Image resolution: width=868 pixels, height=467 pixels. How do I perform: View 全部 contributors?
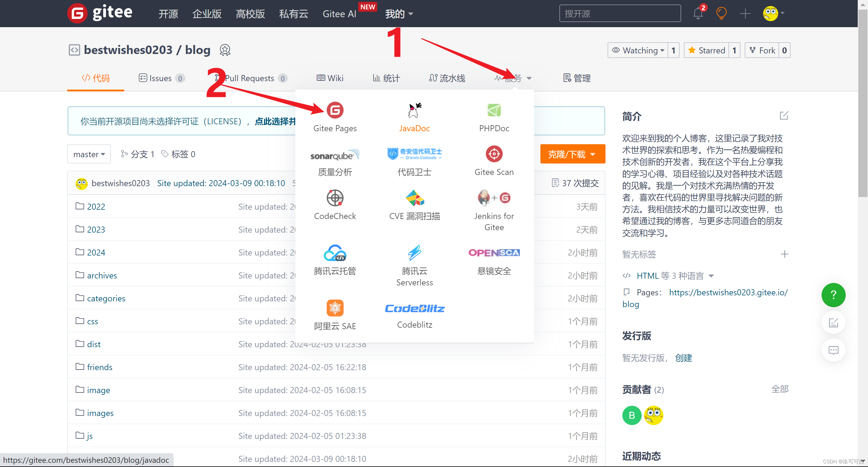(779, 389)
